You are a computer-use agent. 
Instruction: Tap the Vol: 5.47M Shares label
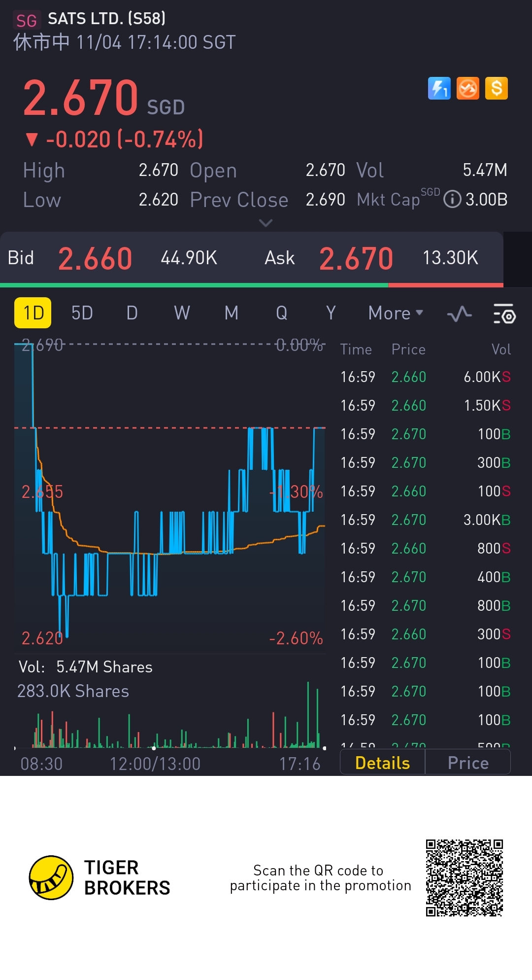[x=85, y=667]
